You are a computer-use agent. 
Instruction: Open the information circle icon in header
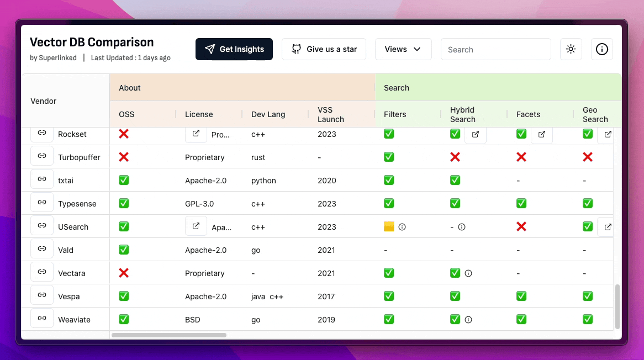(601, 49)
